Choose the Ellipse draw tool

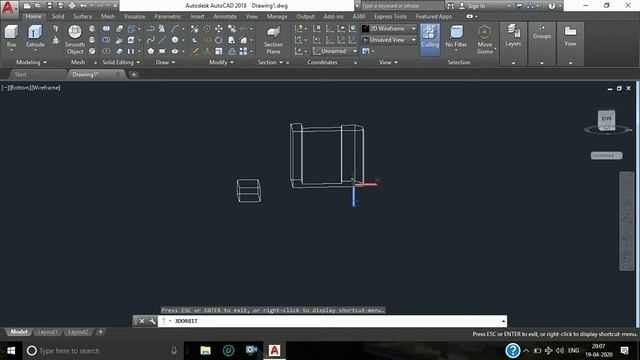click(x=175, y=51)
